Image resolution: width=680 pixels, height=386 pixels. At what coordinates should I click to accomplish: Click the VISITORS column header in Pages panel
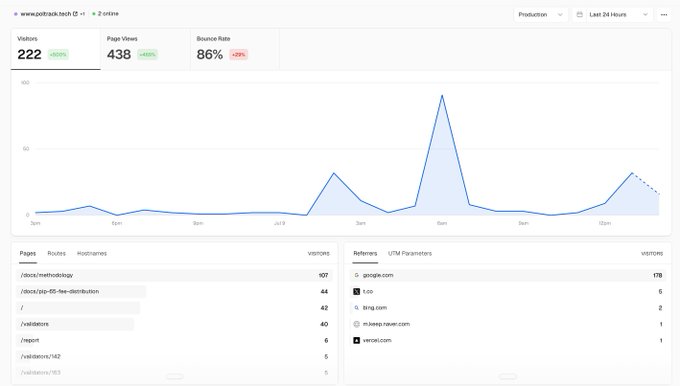(319, 253)
